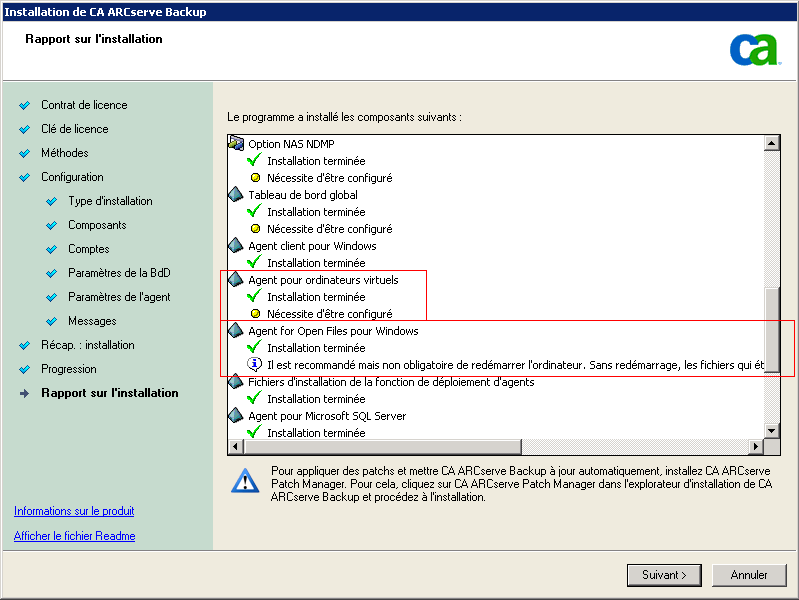The image size is (799, 600).
Task: Click the Messages step label
Action: click(x=92, y=321)
